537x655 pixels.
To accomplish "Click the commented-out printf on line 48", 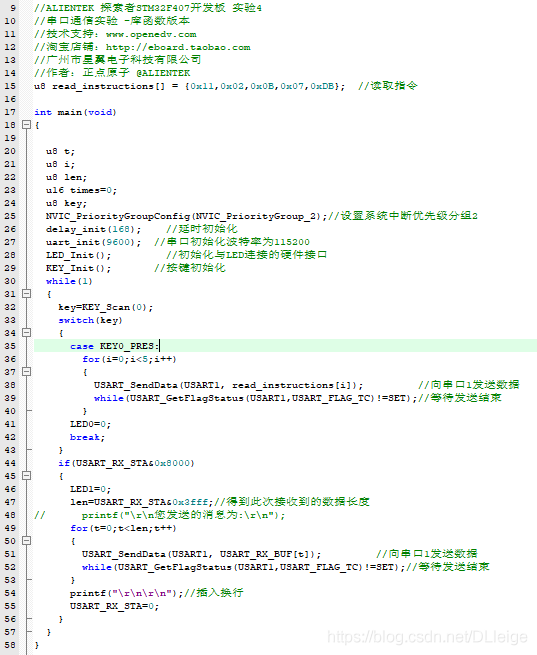I will 183,515.
